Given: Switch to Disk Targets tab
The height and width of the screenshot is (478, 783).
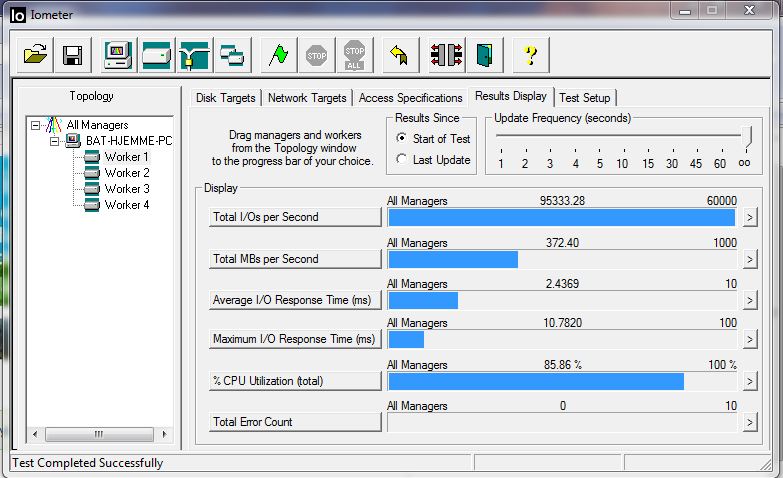Looking at the screenshot, I should (x=226, y=98).
